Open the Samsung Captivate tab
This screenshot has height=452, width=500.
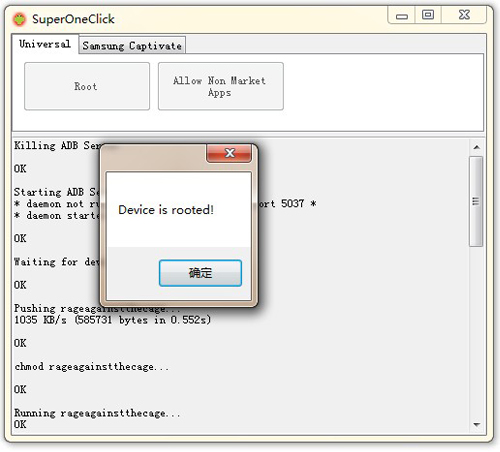click(x=132, y=46)
